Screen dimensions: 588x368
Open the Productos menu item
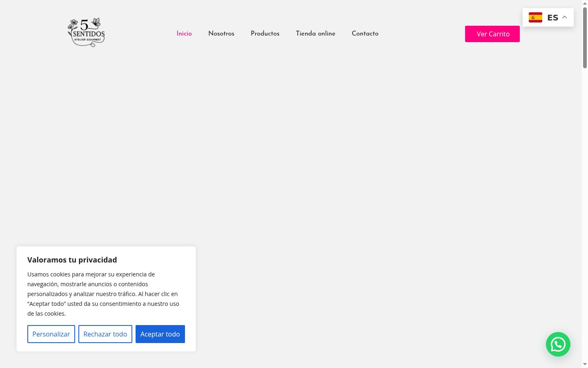click(x=265, y=34)
